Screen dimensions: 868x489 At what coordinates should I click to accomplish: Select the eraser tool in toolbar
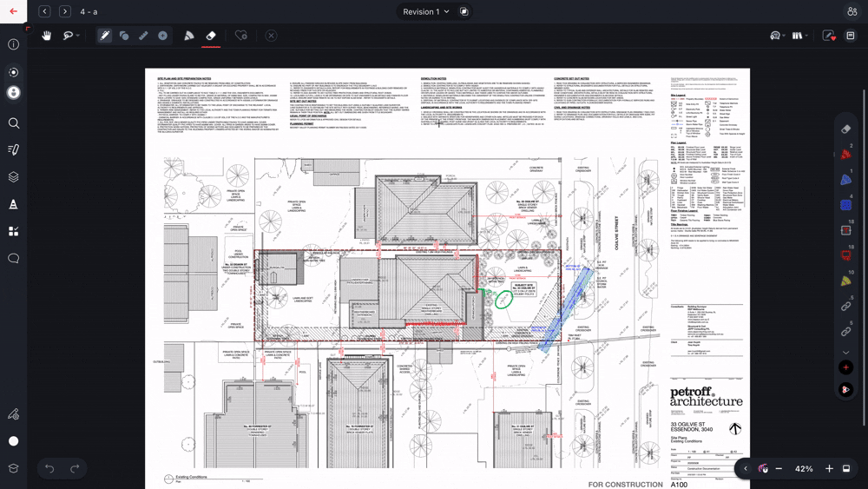point(211,36)
